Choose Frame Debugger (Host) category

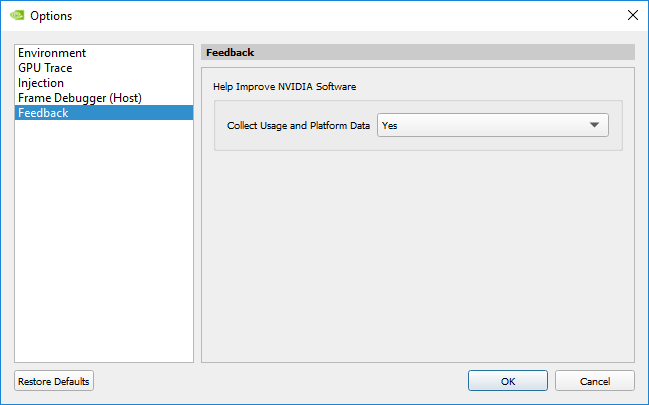(x=80, y=98)
